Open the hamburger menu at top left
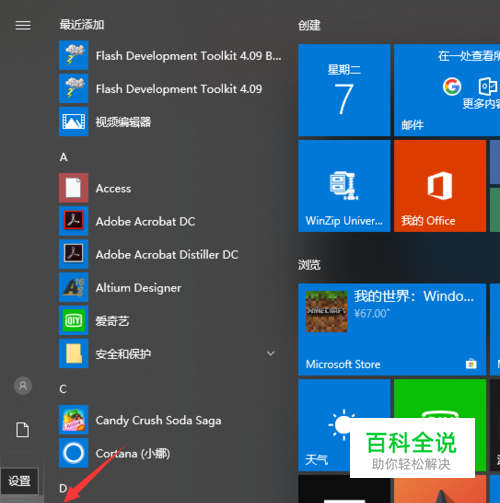The height and width of the screenshot is (503, 500). point(23,25)
